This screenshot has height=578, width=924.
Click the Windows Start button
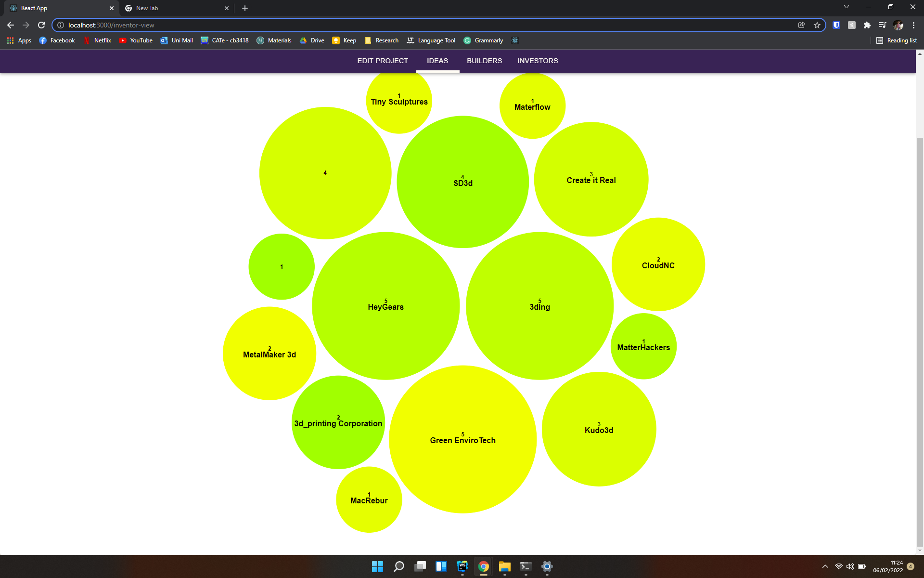(x=377, y=566)
